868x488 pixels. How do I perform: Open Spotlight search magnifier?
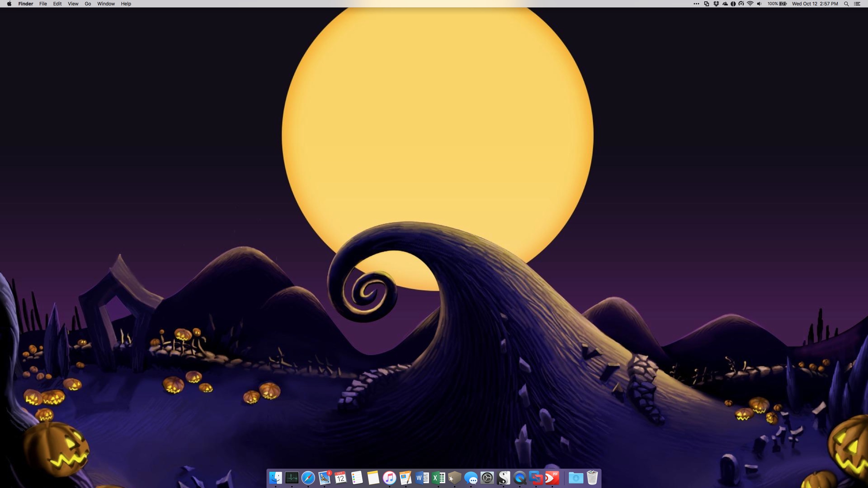click(846, 4)
